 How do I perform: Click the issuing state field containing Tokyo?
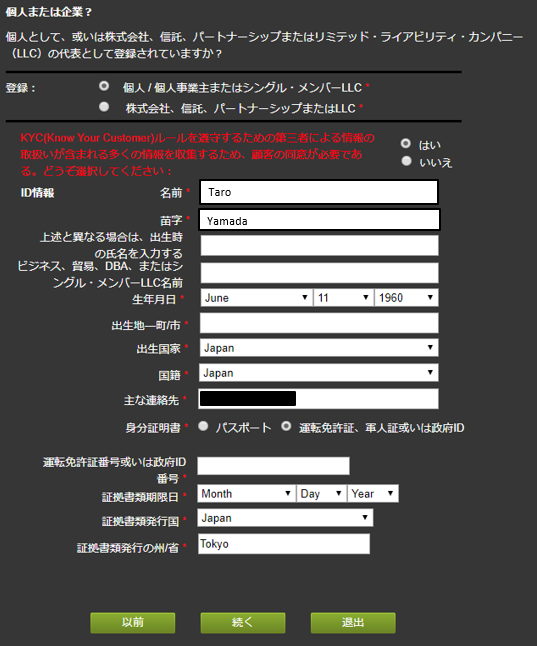coord(284,544)
